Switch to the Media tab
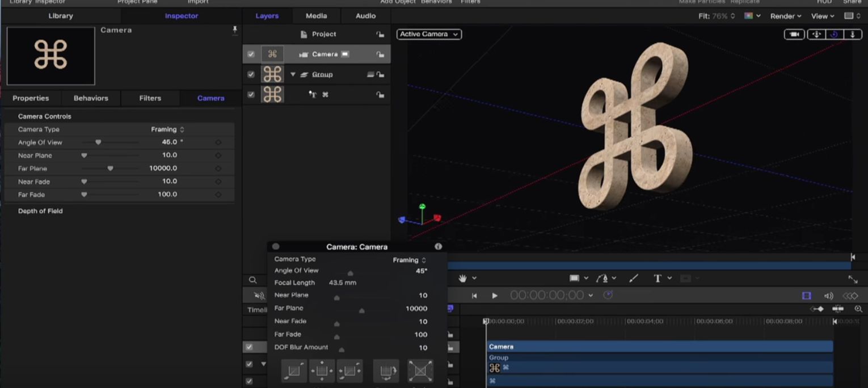The image size is (868, 388). pos(317,16)
